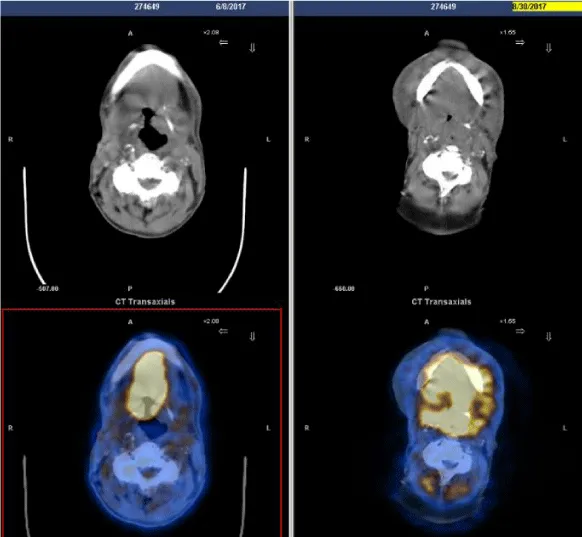Click left panel's CT Transaxials label
Viewport: 582px width, 537px height.
pos(145,302)
